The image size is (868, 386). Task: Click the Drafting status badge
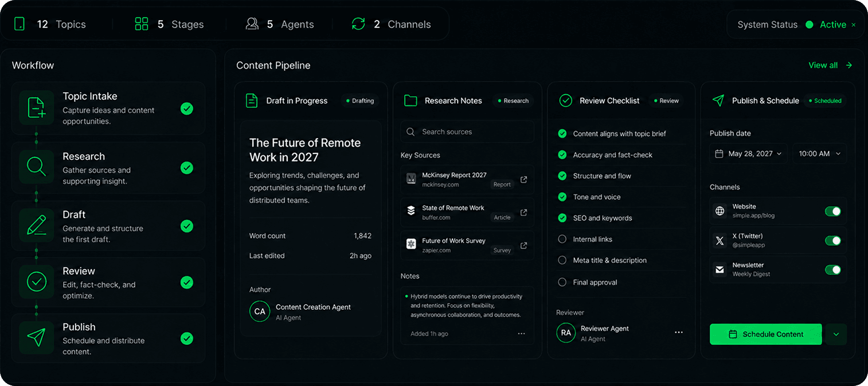pyautogui.click(x=360, y=101)
